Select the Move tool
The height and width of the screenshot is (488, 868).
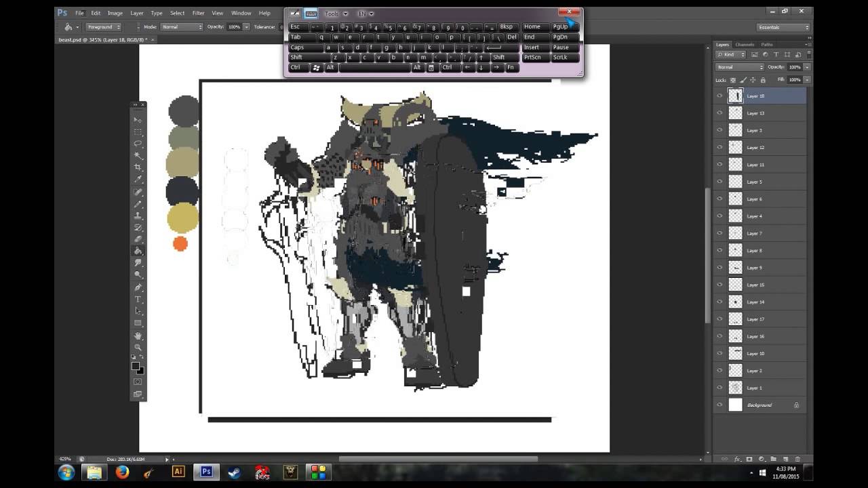point(138,120)
